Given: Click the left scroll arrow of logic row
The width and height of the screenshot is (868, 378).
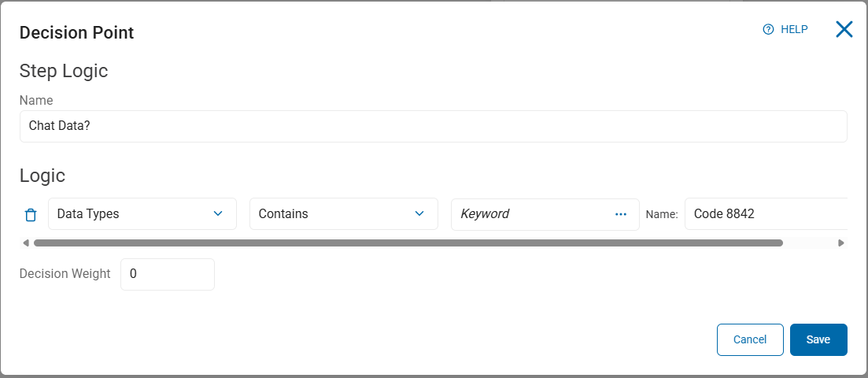Looking at the screenshot, I should pos(26,243).
